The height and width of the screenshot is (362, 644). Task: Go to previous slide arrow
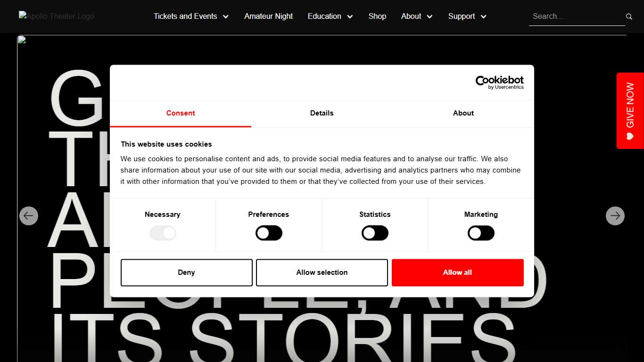click(29, 216)
